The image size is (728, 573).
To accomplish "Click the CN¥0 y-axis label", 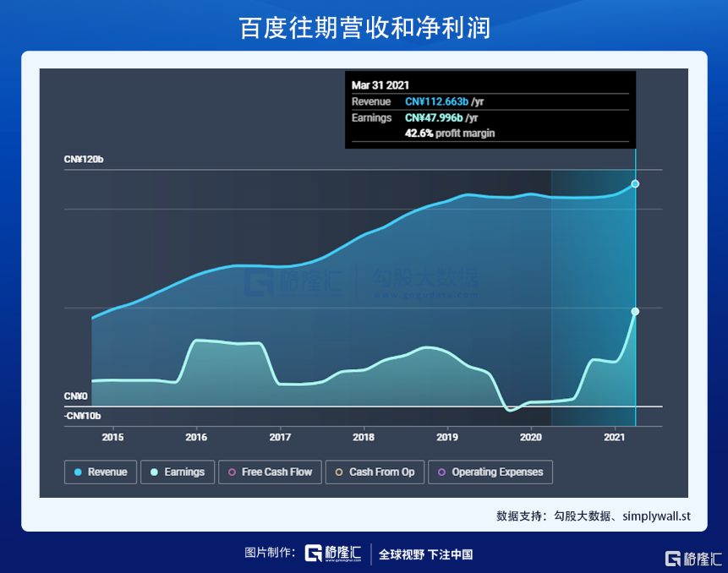I will tap(76, 396).
